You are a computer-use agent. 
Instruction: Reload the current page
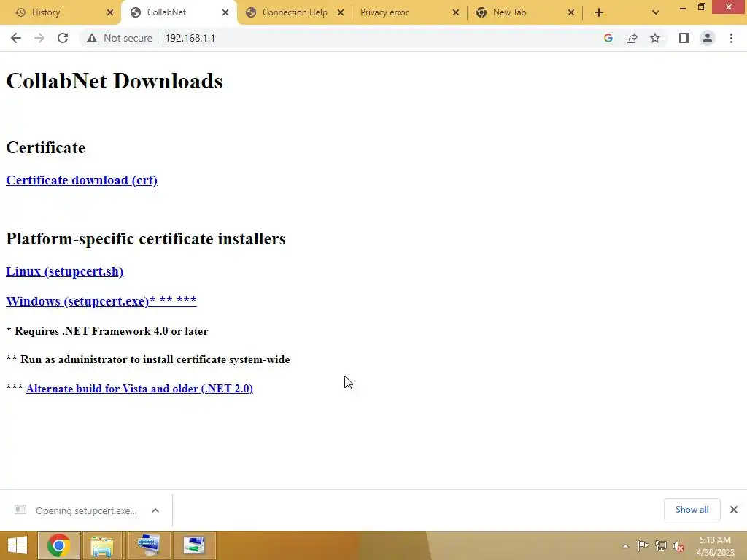pyautogui.click(x=63, y=38)
